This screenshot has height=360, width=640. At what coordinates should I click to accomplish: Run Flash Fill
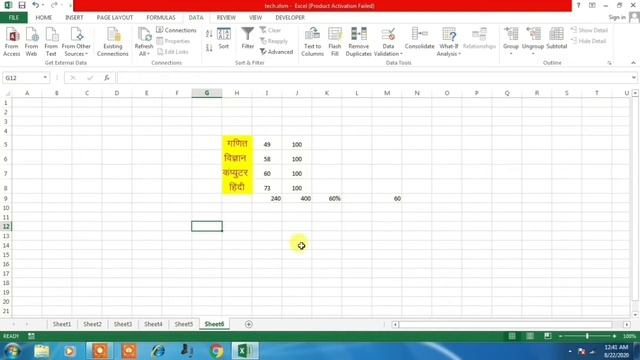335,42
